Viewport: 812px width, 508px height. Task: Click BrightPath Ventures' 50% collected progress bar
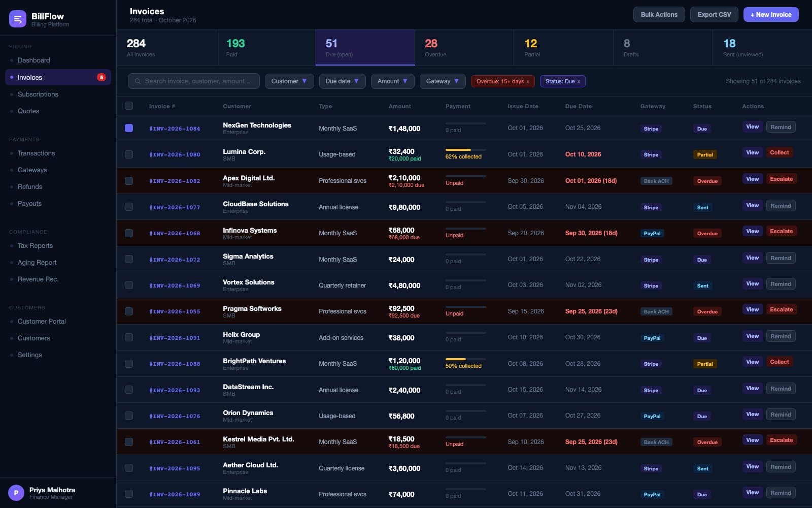(x=465, y=359)
